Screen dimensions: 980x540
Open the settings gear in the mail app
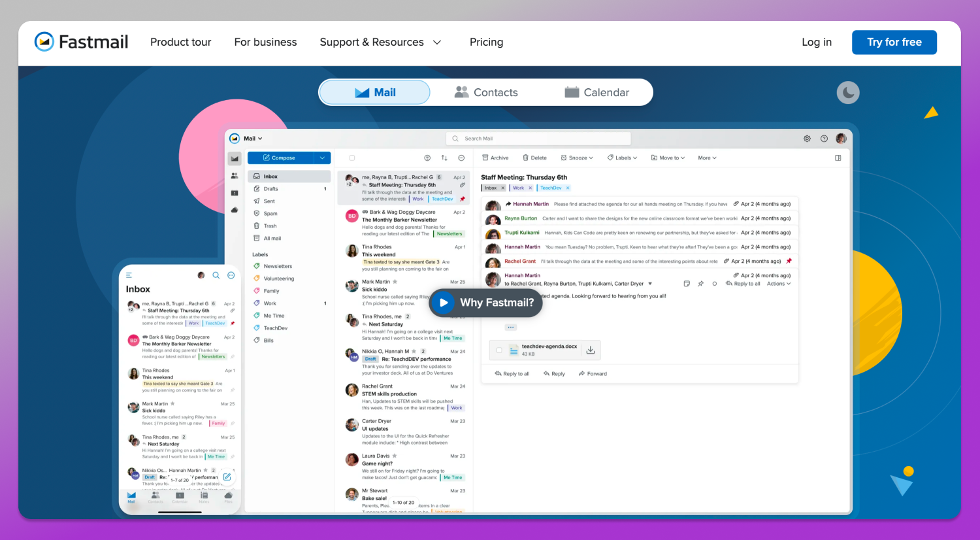807,139
